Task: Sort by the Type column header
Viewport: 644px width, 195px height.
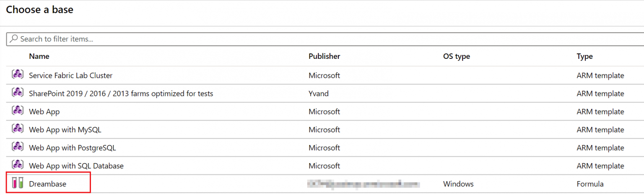Action: click(x=584, y=56)
